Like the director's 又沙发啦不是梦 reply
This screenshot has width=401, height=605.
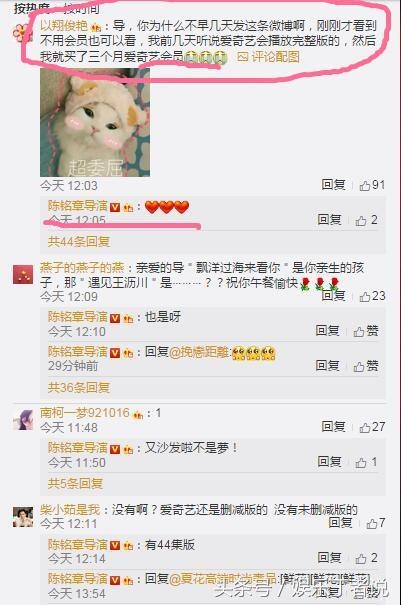point(366,462)
